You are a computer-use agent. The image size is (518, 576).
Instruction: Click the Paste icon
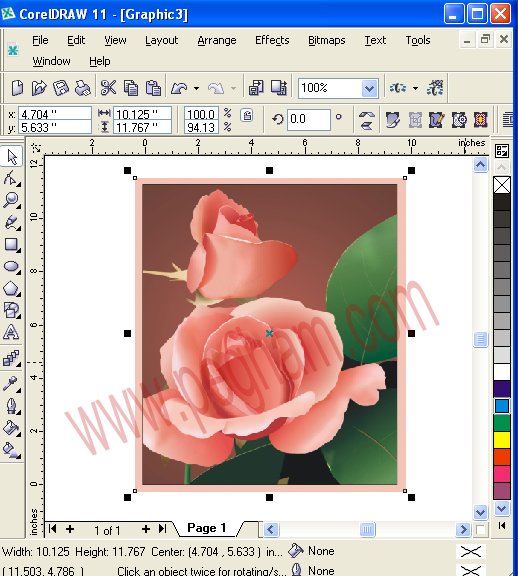tap(153, 88)
